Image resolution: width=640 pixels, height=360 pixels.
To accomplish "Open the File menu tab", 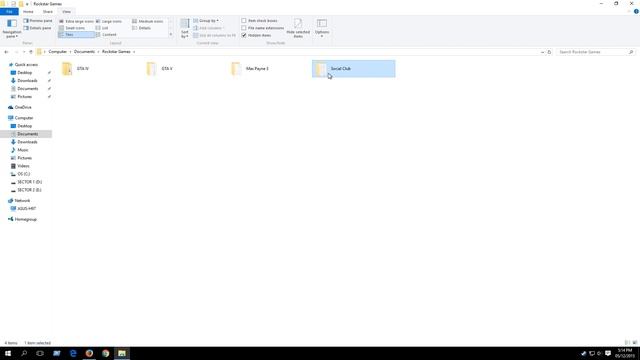I will tap(9, 11).
